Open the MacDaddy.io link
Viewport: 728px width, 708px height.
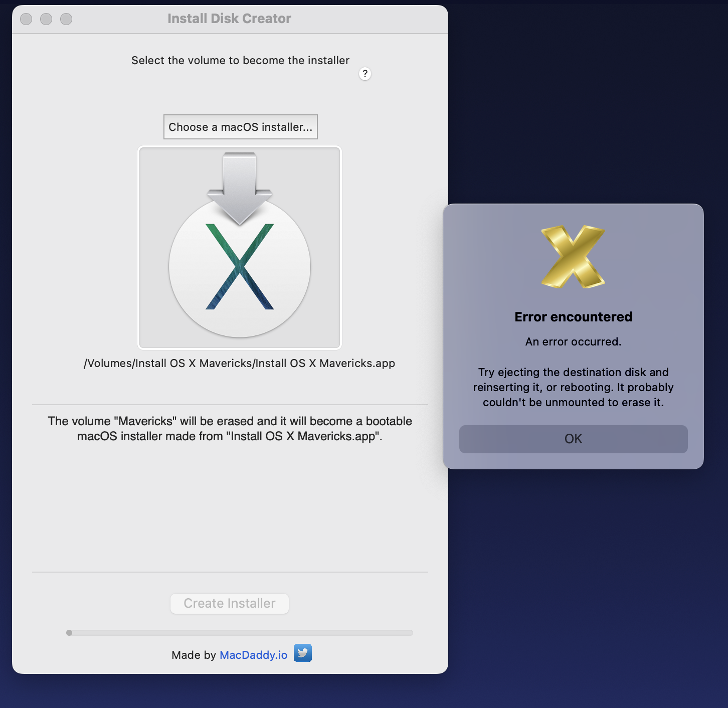(254, 655)
